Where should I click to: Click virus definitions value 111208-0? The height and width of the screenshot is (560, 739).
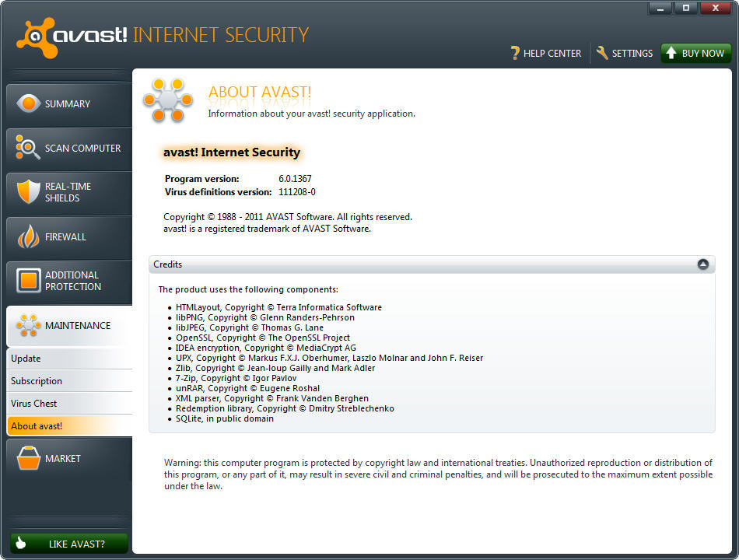pyautogui.click(x=297, y=192)
